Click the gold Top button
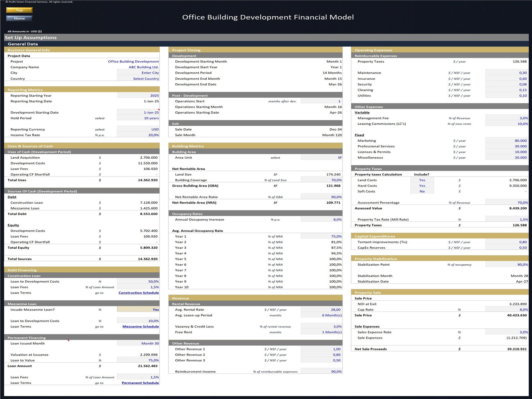 pos(19,10)
